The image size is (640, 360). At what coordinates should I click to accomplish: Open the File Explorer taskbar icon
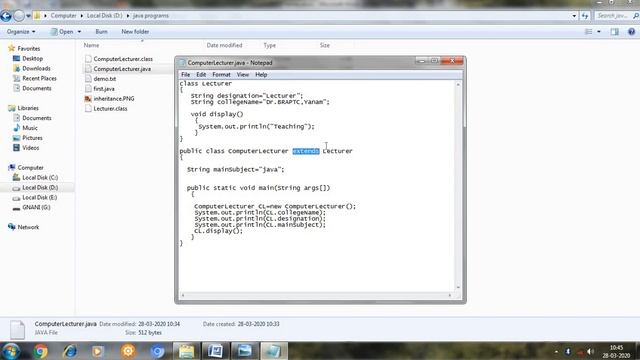pyautogui.click(x=186, y=351)
